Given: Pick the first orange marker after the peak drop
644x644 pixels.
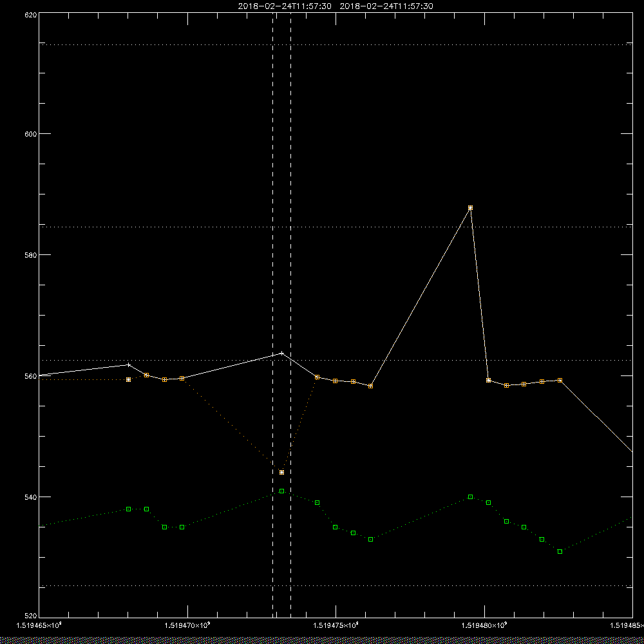Looking at the screenshot, I should tap(488, 381).
